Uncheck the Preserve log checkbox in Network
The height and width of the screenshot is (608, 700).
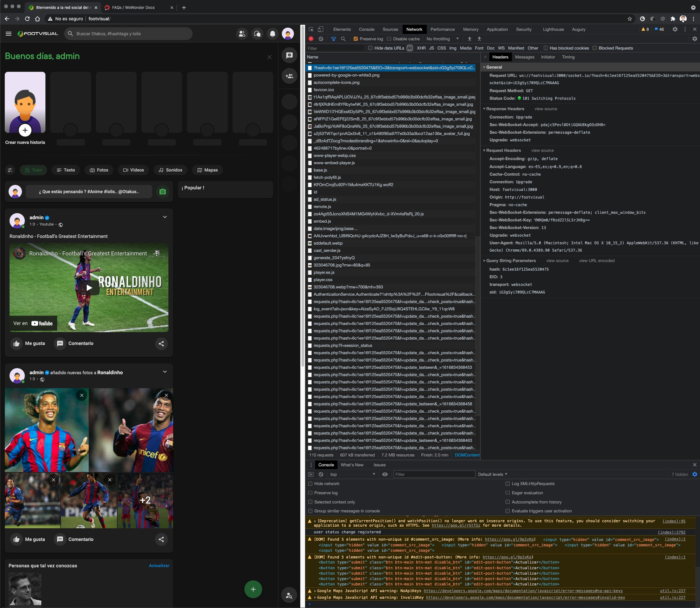356,39
